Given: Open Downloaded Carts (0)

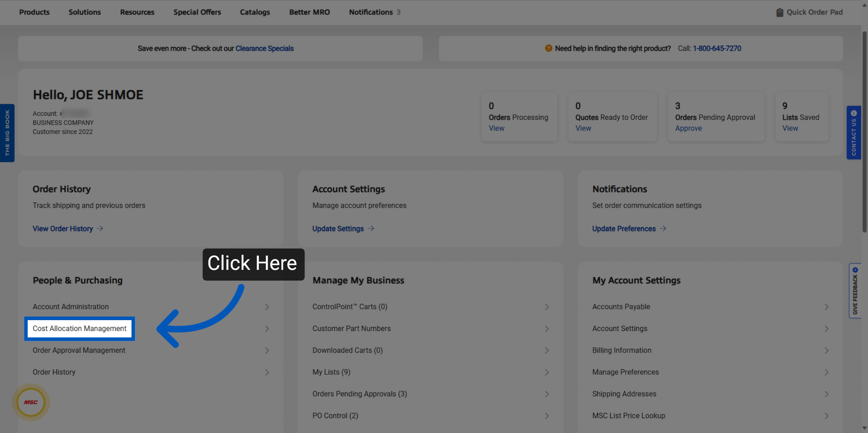Looking at the screenshot, I should pos(348,351).
